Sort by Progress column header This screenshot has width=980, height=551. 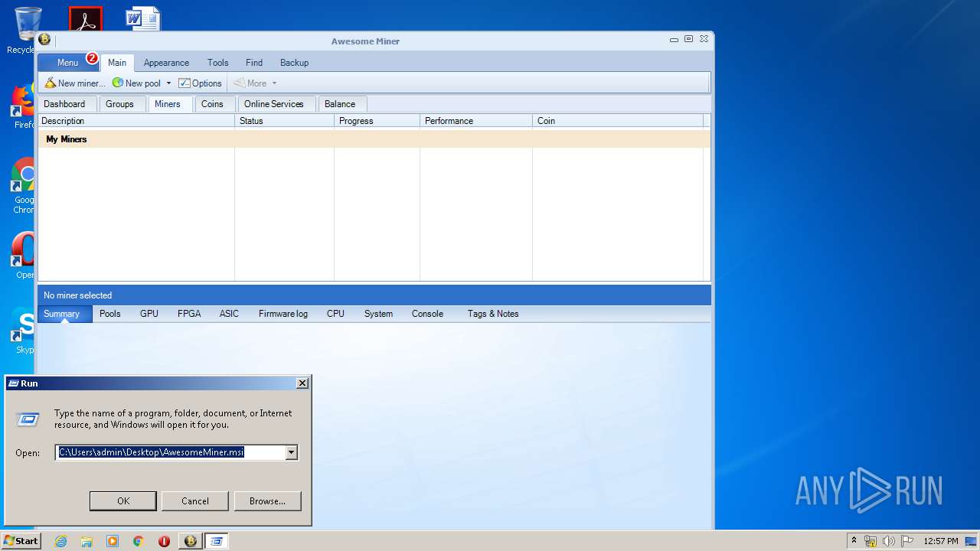(x=377, y=121)
